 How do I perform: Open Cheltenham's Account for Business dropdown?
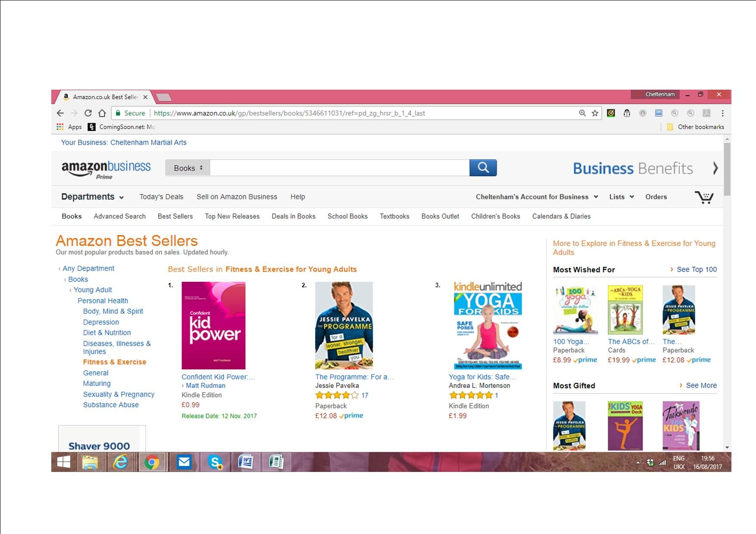[x=537, y=197]
